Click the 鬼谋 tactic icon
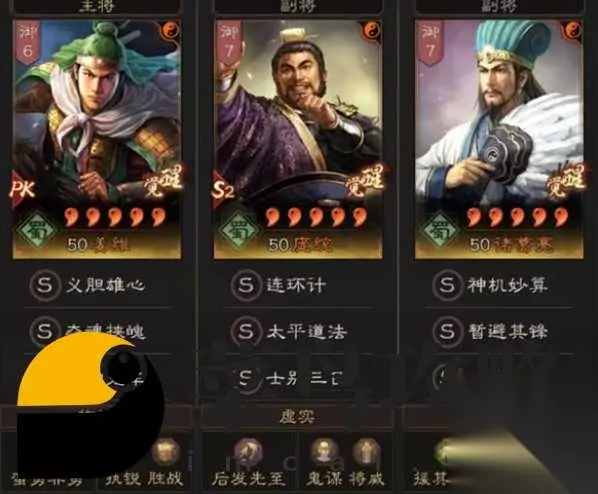Image resolution: width=598 pixels, height=494 pixels. [x=324, y=452]
